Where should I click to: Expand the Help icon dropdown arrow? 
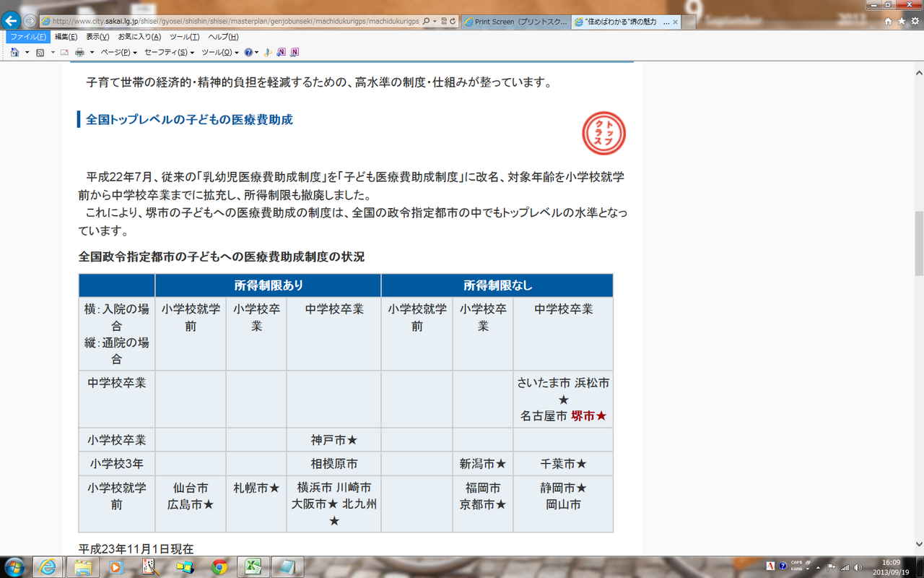click(257, 52)
